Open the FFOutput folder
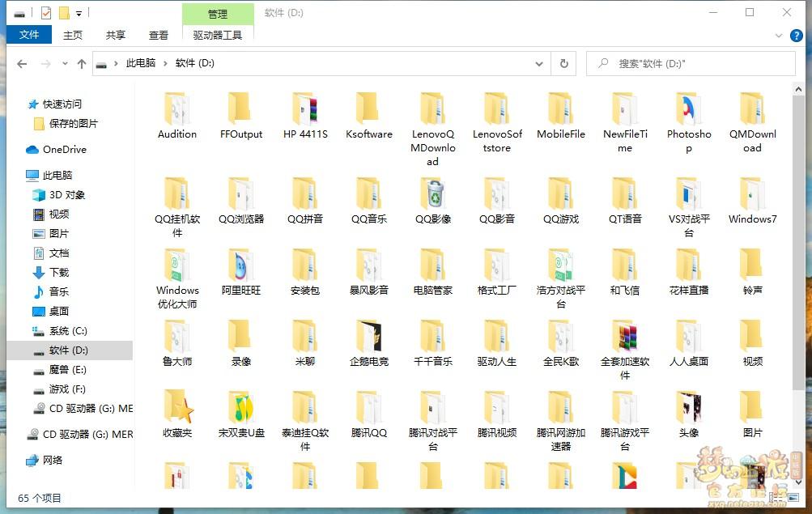812x514 pixels. click(x=241, y=116)
